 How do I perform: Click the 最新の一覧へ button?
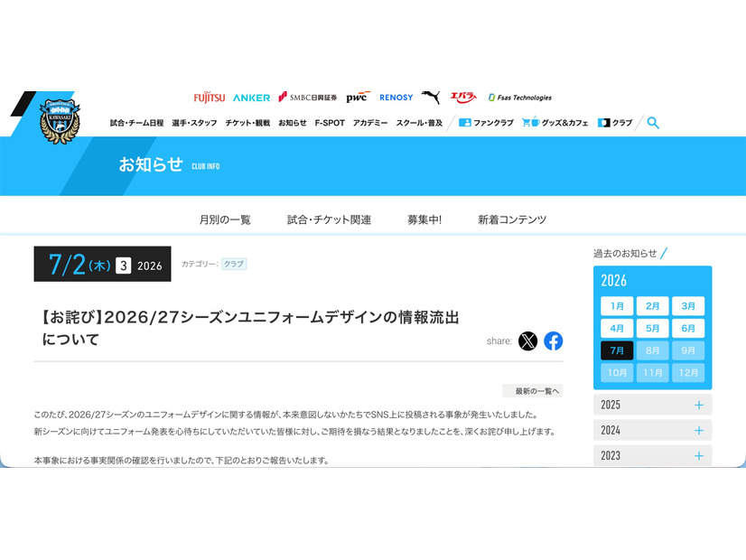point(532,391)
